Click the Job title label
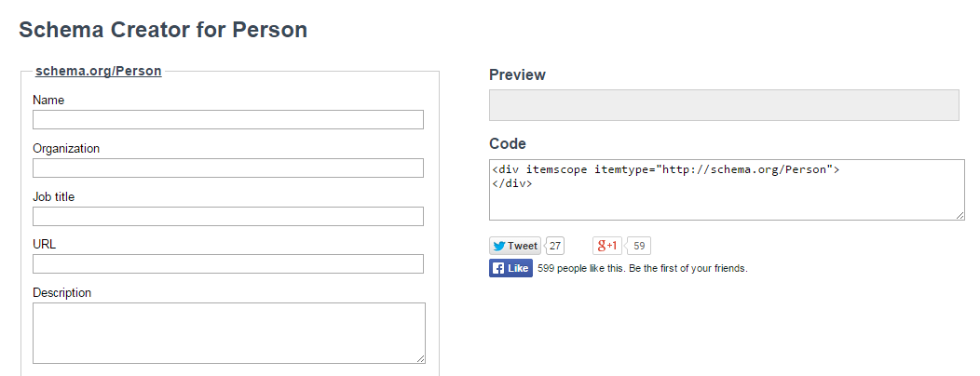 click(x=54, y=196)
